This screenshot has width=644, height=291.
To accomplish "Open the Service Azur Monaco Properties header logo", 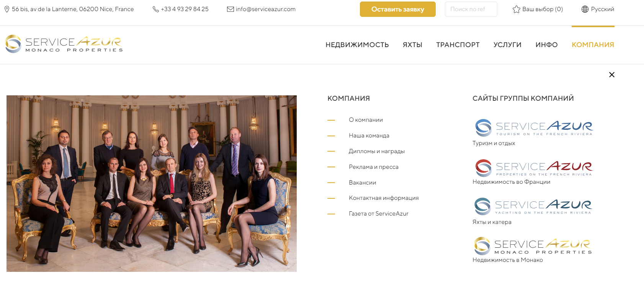I will (64, 44).
